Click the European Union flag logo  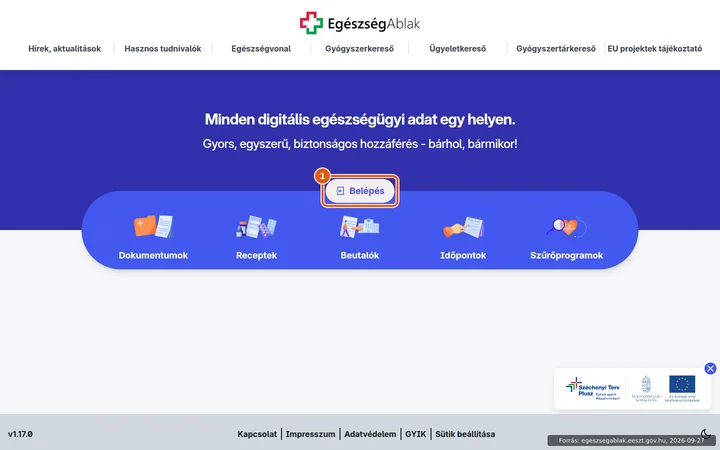tap(682, 388)
